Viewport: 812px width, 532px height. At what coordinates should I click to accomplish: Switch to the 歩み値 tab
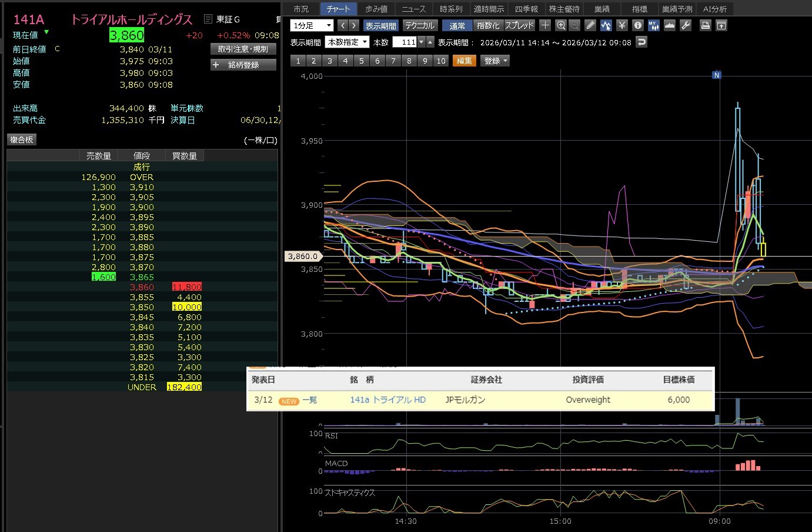376,9
